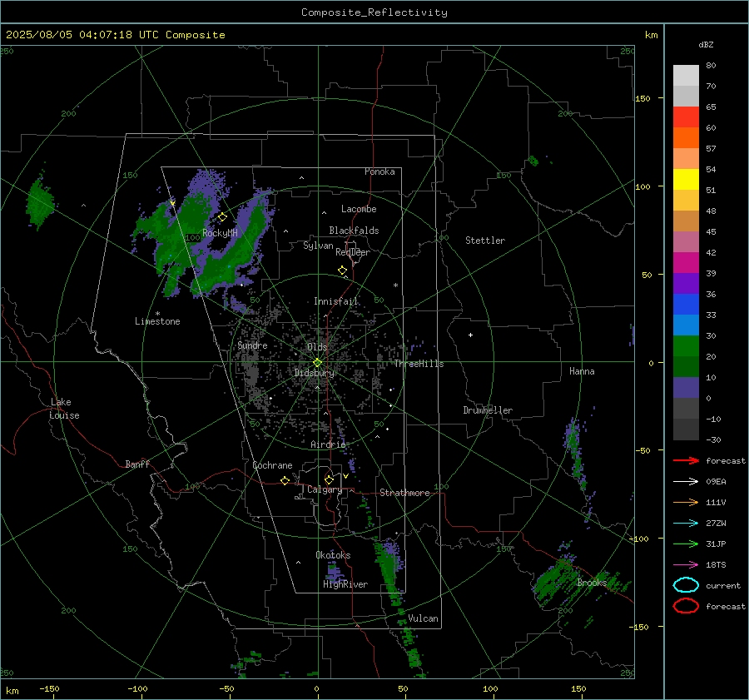
Task: Select the magenta 39-42 dBZ color swatch
Action: click(686, 263)
